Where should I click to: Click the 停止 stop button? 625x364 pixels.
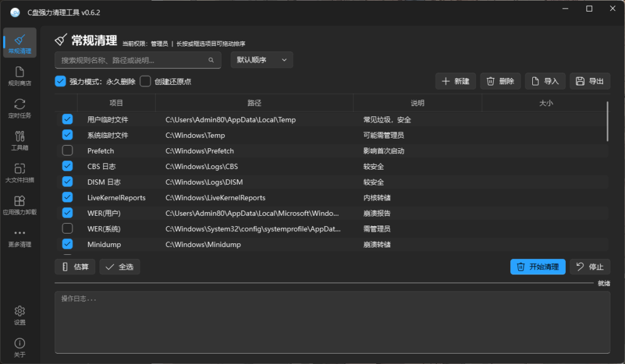tap(590, 267)
